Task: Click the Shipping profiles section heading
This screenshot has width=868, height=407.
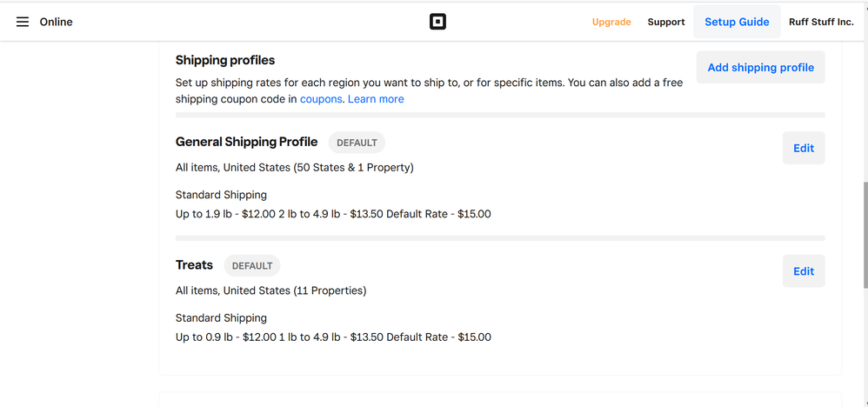Action: coord(225,60)
